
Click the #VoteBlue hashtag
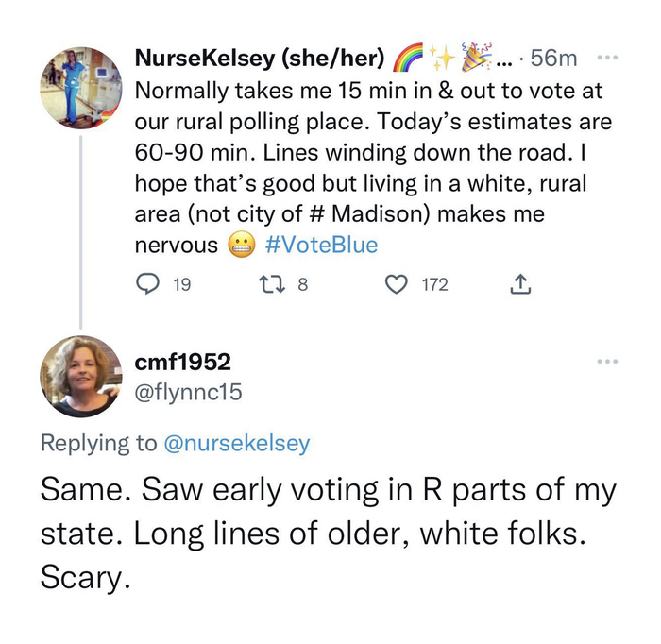(x=322, y=246)
